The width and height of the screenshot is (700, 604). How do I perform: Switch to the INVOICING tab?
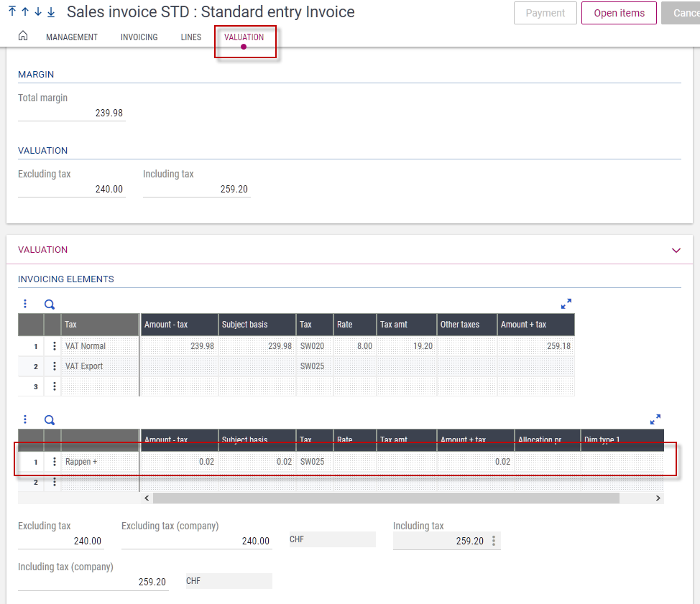[139, 37]
